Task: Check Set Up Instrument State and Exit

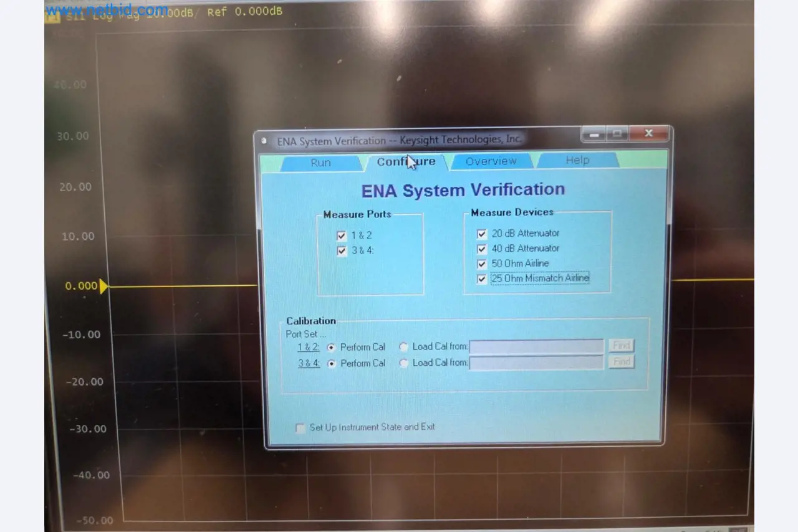Action: [300, 428]
